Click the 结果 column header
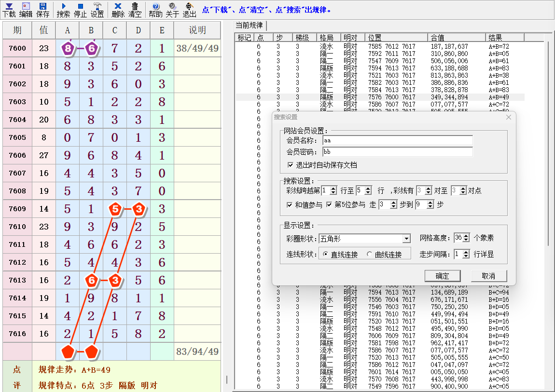 point(505,38)
